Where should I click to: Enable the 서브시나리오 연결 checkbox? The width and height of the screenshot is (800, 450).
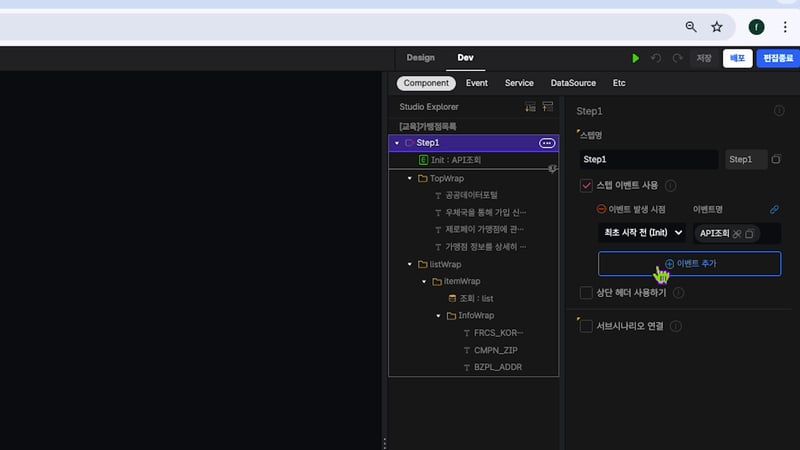click(x=586, y=326)
